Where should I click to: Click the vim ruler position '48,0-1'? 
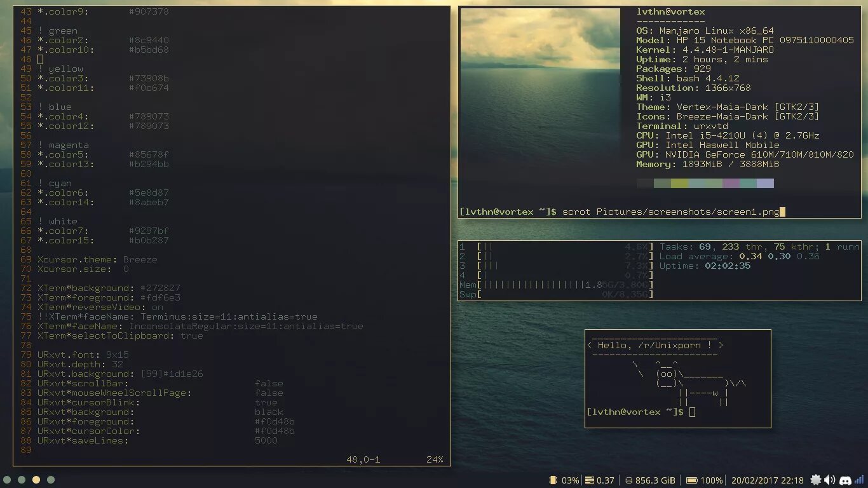363,459
